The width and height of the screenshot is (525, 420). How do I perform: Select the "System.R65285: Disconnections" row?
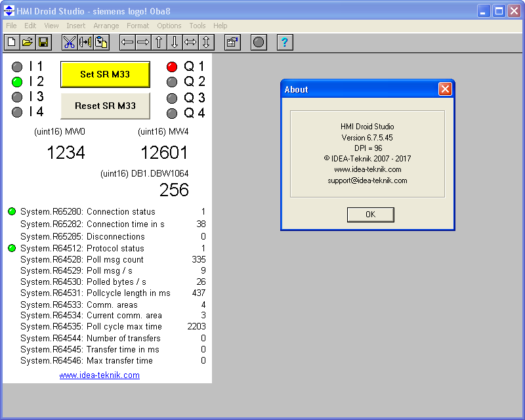[x=113, y=236]
